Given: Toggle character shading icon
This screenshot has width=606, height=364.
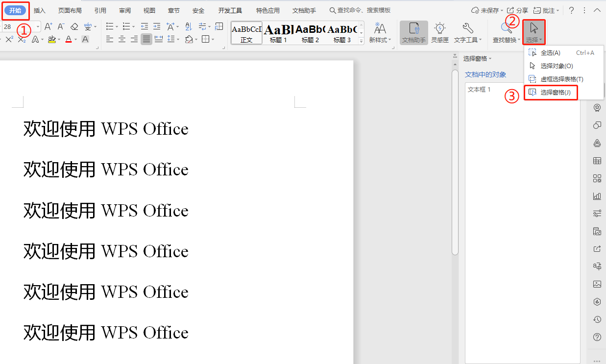Looking at the screenshot, I should [85, 39].
